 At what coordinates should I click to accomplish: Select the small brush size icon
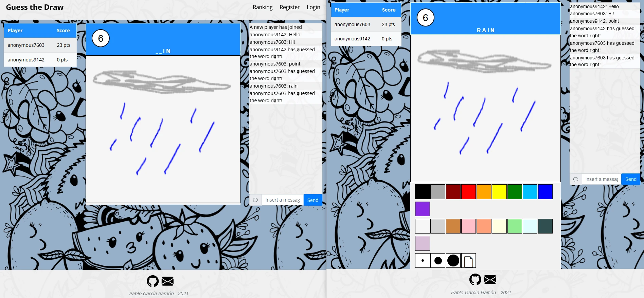click(x=423, y=261)
